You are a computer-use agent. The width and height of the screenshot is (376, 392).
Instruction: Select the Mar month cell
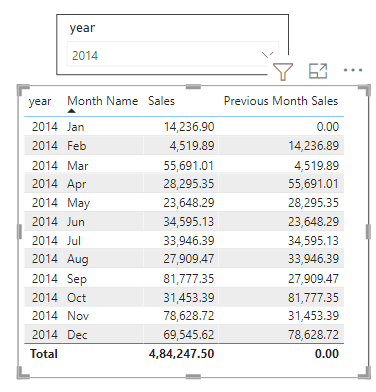coord(78,166)
